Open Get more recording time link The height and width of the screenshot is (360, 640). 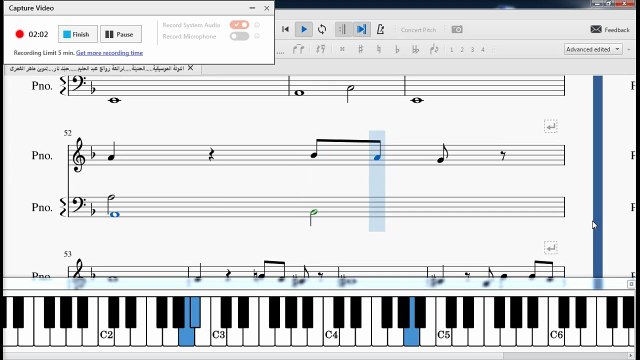[x=109, y=53]
